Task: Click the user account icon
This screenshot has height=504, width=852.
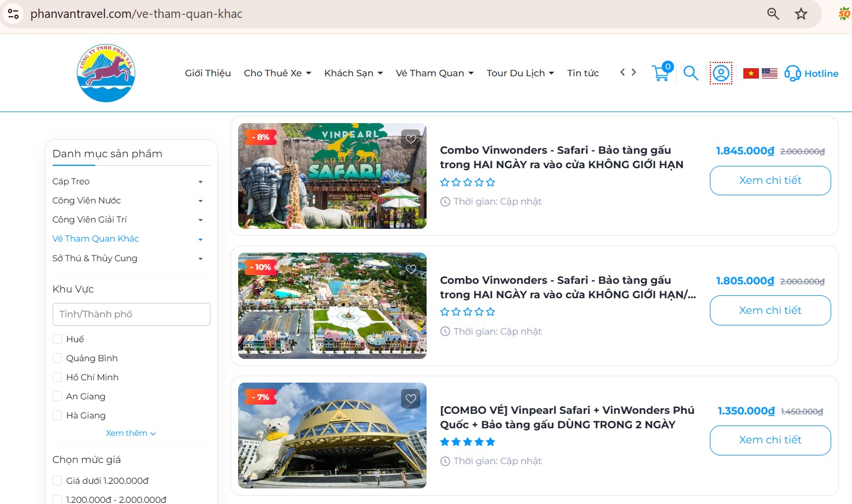Action: pyautogui.click(x=720, y=73)
